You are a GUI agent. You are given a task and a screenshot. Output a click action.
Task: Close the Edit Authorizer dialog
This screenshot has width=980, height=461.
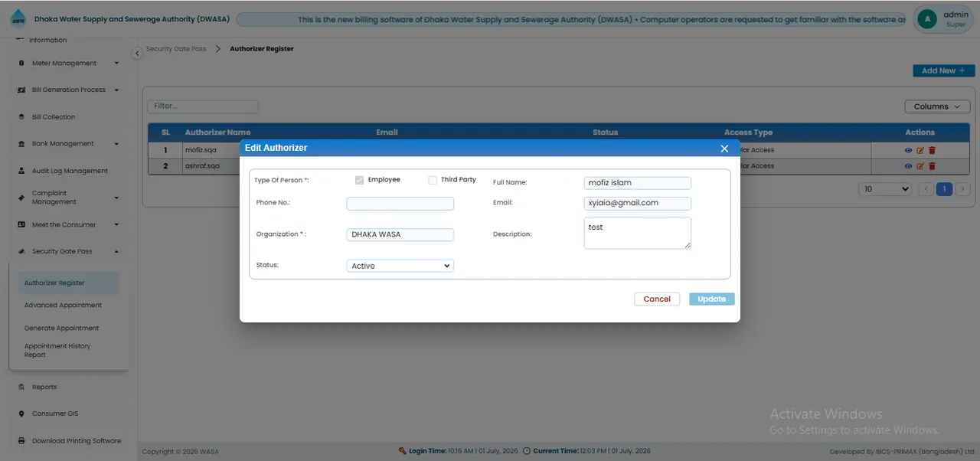coord(724,149)
